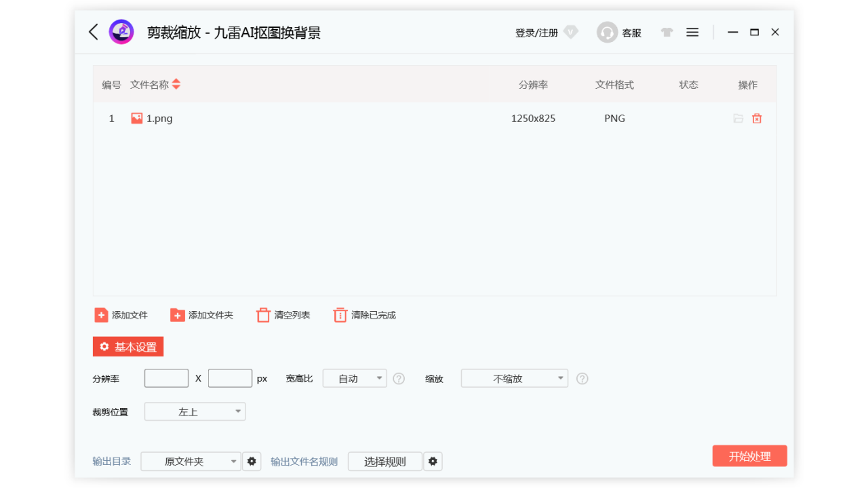
Task: Open the 缩放 scaling mode dropdown
Action: (514, 378)
